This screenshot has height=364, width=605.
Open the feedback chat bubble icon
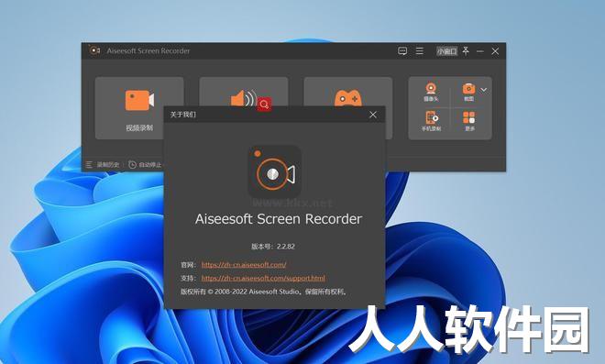[402, 51]
